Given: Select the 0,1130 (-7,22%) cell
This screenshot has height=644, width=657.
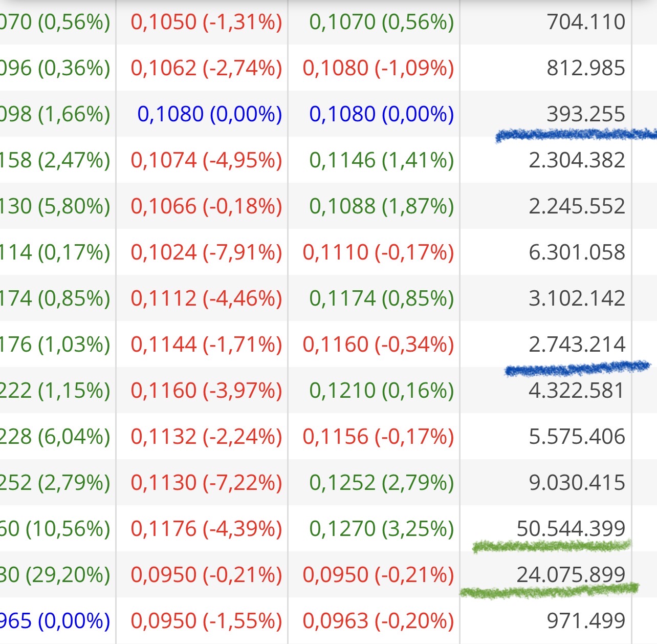Looking at the screenshot, I should click(206, 483).
